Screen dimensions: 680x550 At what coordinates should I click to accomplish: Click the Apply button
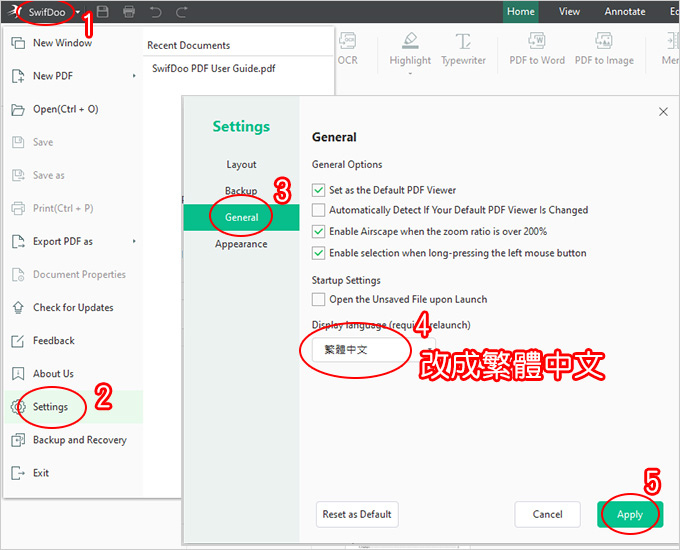[x=630, y=514]
